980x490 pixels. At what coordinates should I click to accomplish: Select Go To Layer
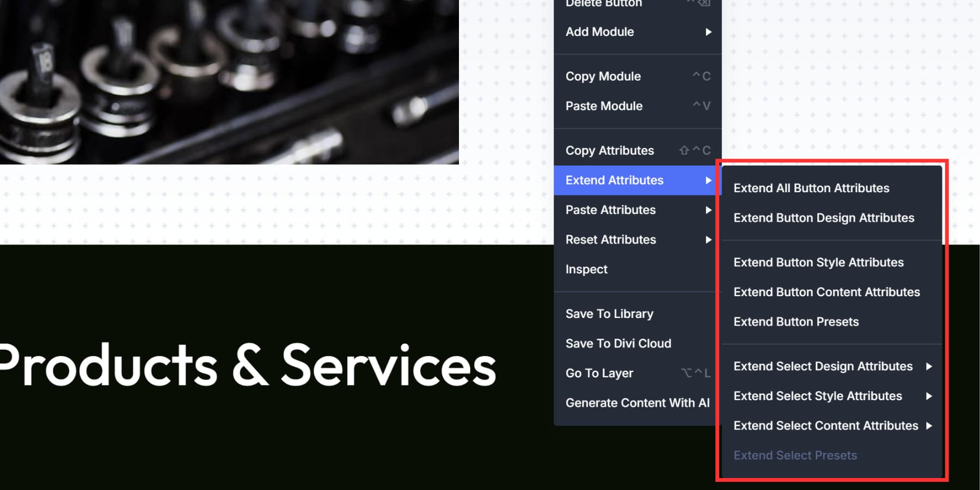[599, 373]
